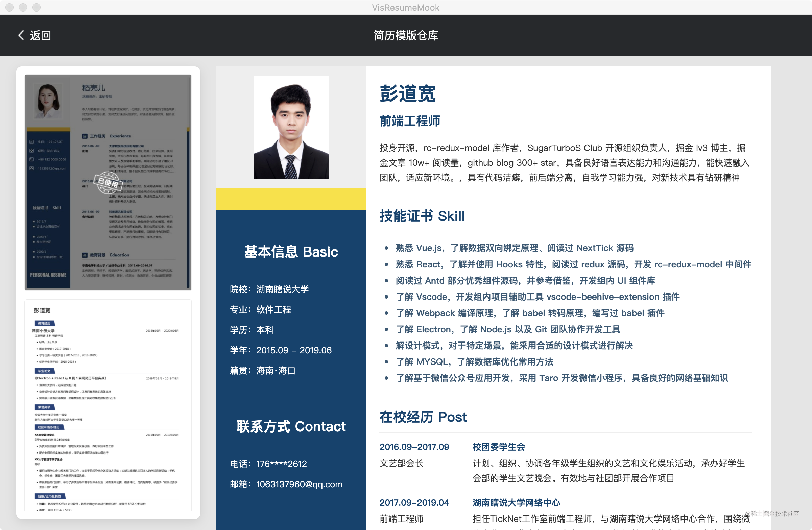Click the resume portrait photo
812x530 pixels.
pyautogui.click(x=291, y=127)
